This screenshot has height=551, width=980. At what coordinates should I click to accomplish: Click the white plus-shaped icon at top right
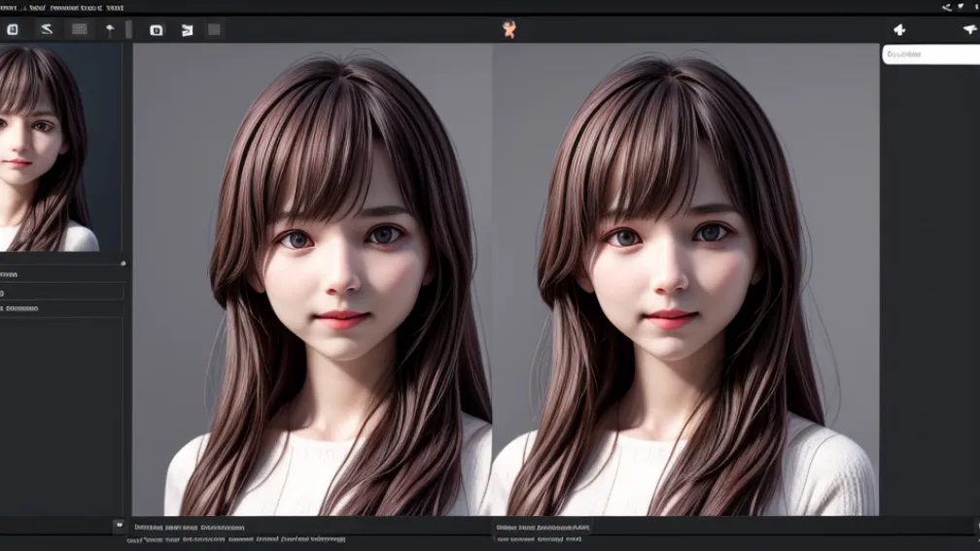tap(899, 29)
